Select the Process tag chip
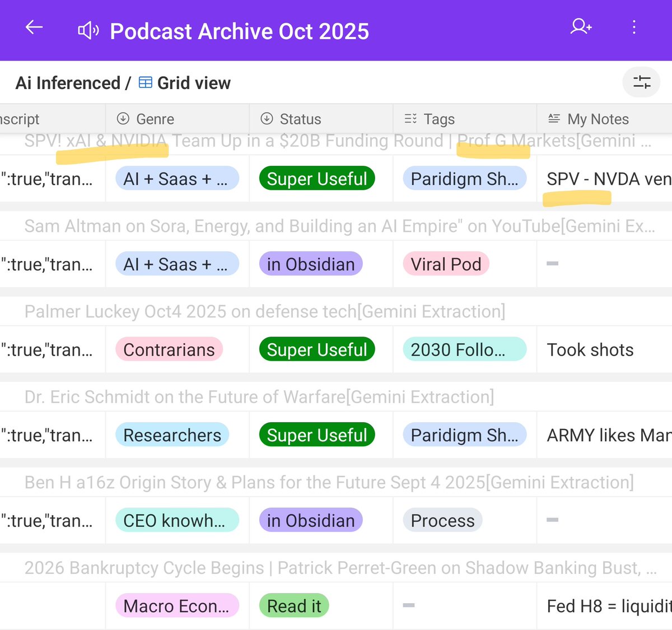 (x=442, y=520)
